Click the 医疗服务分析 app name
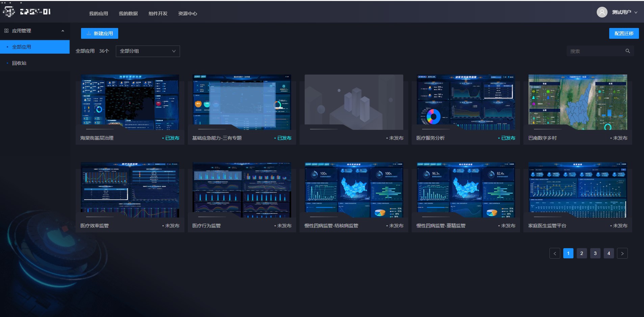This screenshot has width=644, height=317. pyautogui.click(x=431, y=138)
